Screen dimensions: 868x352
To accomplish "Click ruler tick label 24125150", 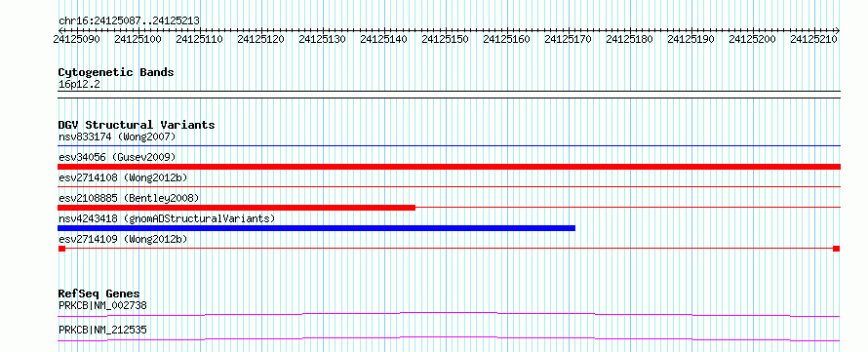I will (x=445, y=39).
